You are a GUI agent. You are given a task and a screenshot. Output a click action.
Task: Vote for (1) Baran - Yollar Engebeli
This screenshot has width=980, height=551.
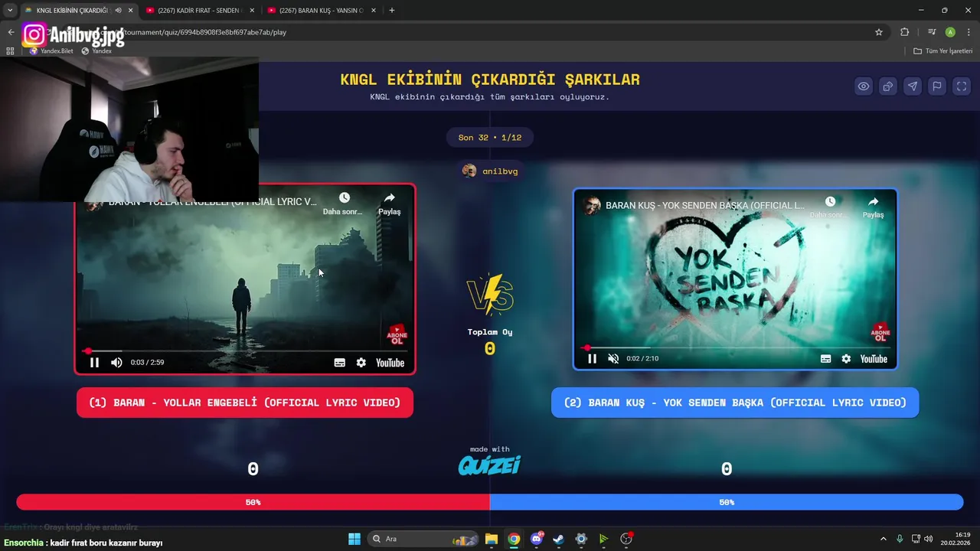[245, 403]
